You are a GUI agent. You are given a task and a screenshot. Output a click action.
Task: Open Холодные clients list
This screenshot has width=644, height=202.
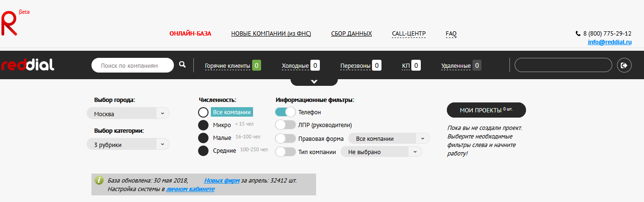click(x=295, y=66)
